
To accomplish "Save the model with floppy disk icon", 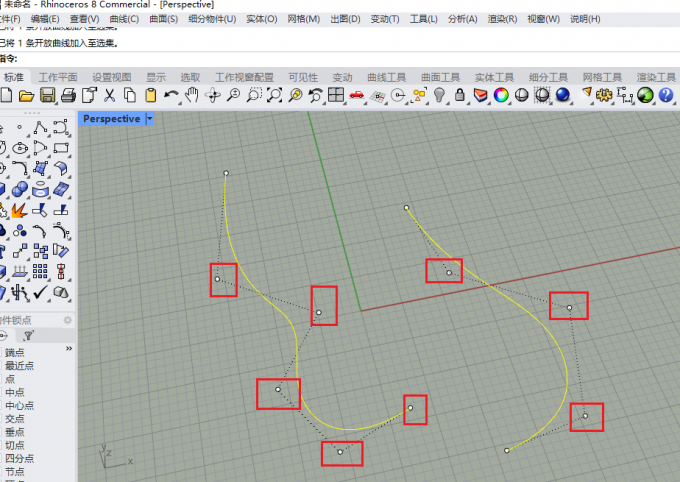I will point(47,95).
